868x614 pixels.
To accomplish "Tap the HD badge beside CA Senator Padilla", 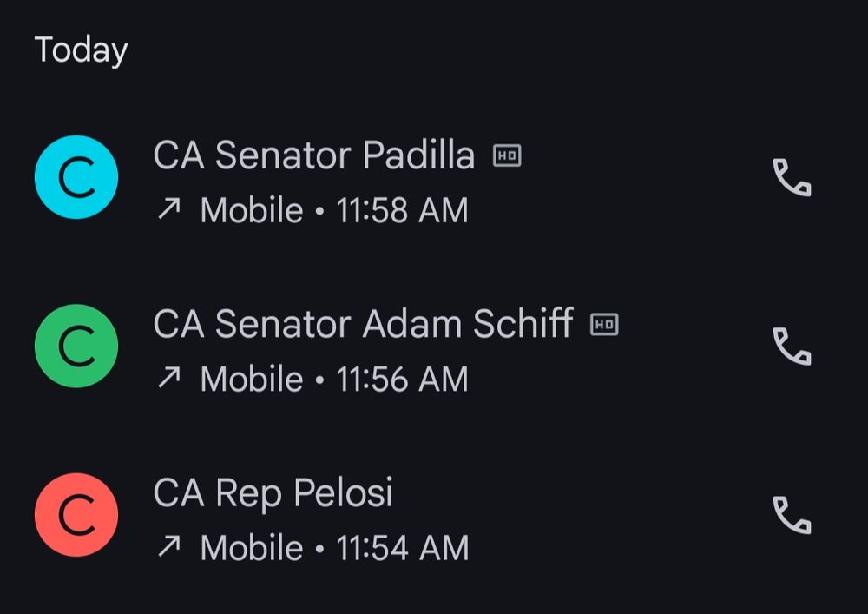I will tap(508, 155).
